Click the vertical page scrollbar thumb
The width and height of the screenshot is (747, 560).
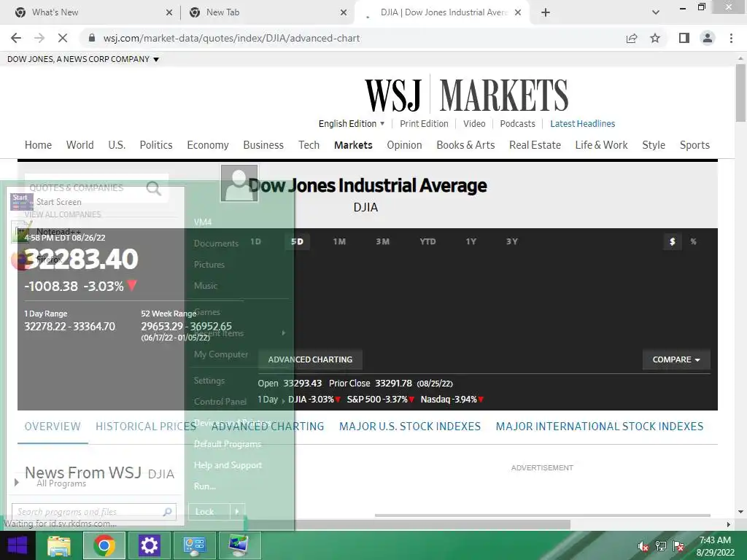click(x=740, y=93)
